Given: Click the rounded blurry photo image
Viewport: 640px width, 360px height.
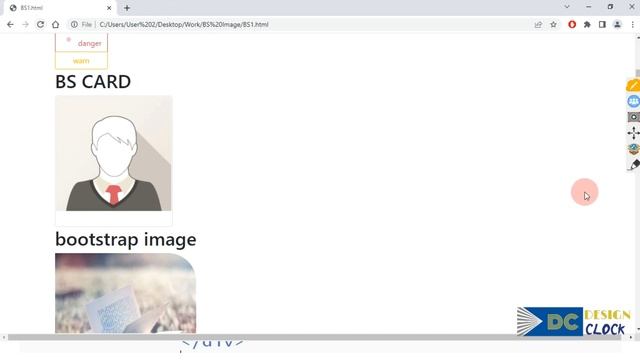Looking at the screenshot, I should pos(125,293).
